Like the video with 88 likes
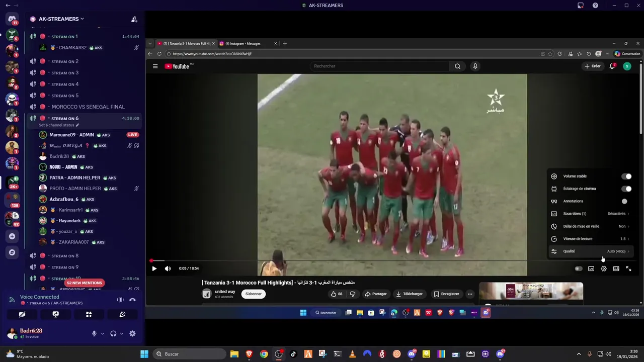 tap(336, 294)
